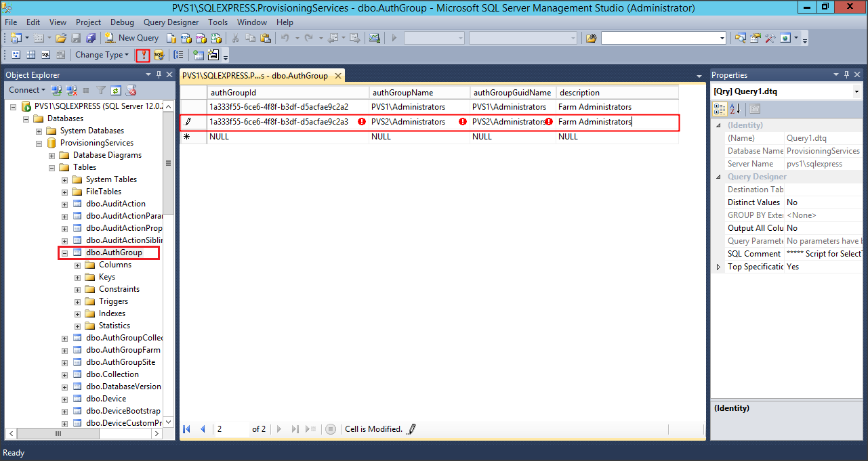Open the Connect dropdown in Object Explorer
Viewport: 868px width, 461px height.
pyautogui.click(x=27, y=90)
